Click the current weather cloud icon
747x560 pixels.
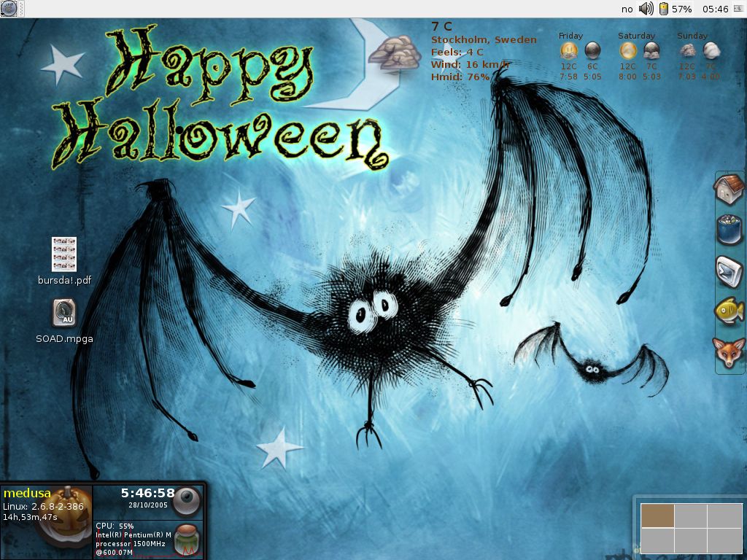[395, 52]
